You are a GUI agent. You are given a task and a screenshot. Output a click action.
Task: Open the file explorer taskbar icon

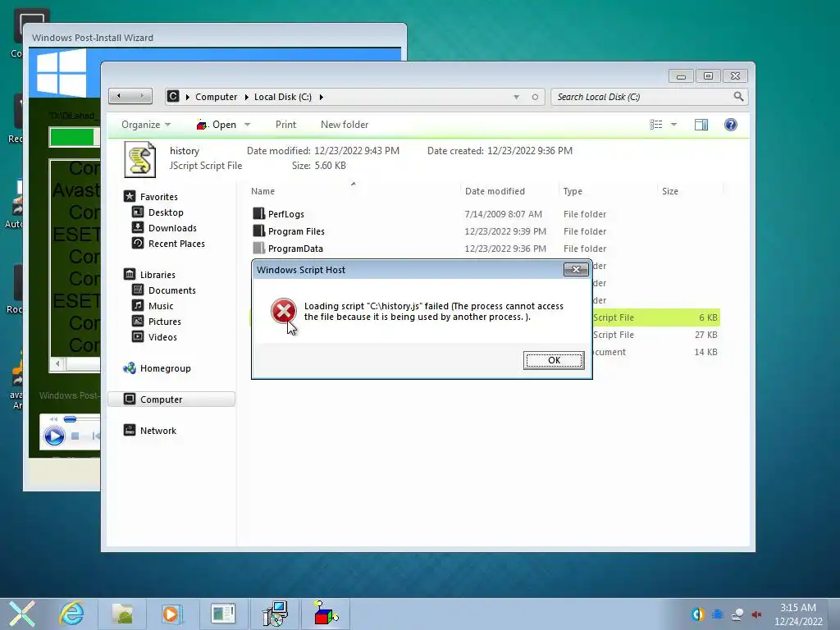122,614
